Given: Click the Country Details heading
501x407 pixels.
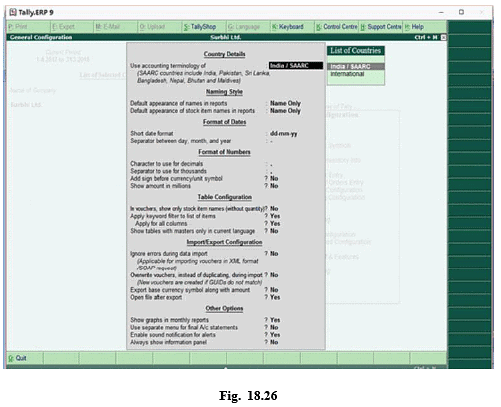Looking at the screenshot, I should [224, 54].
